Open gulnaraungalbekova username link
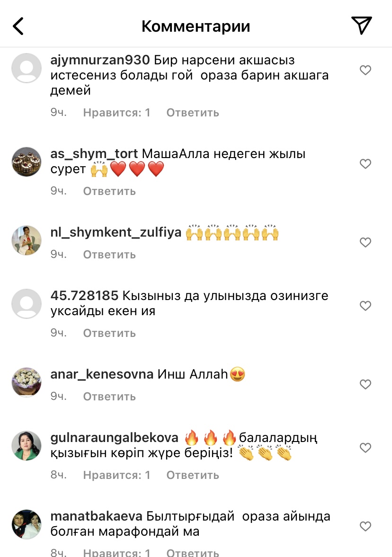This screenshot has width=392, height=557. [115, 438]
